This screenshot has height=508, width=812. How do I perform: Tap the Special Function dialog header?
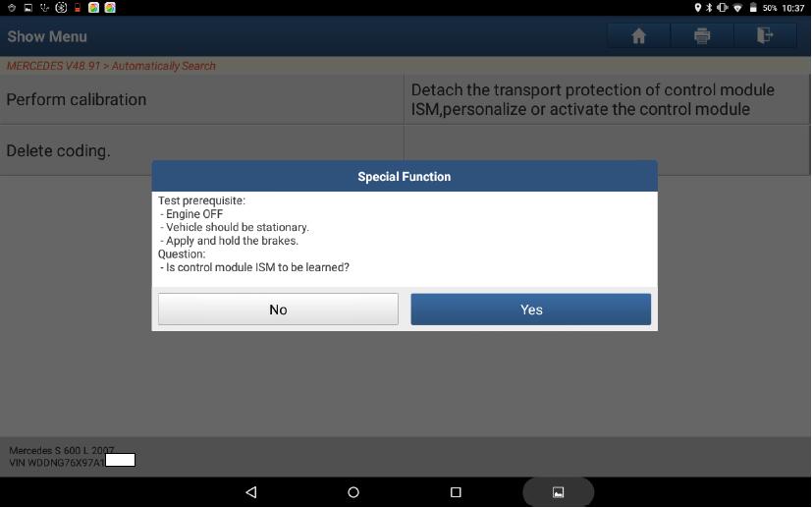(405, 176)
